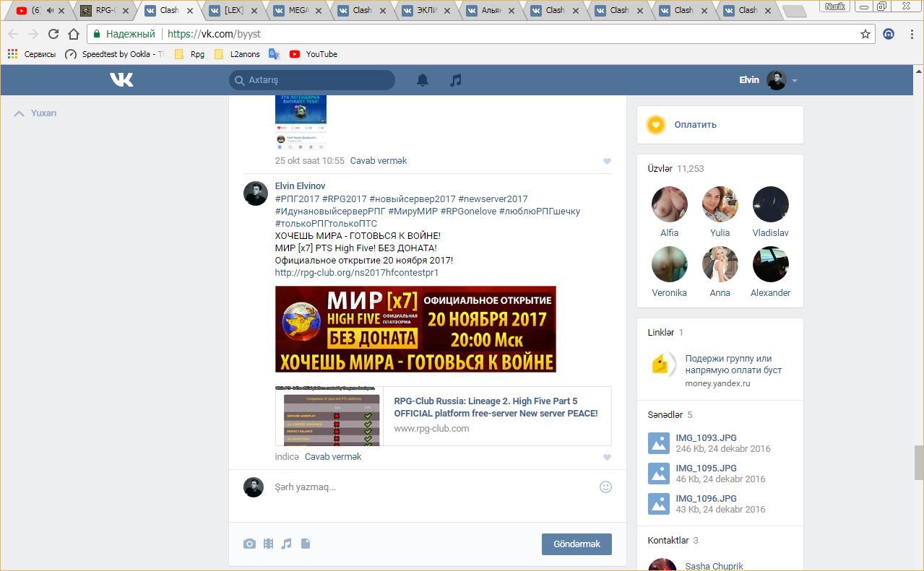The image size is (924, 571).
Task: Click the page vertical scrollbar thumb
Action: 919,463
